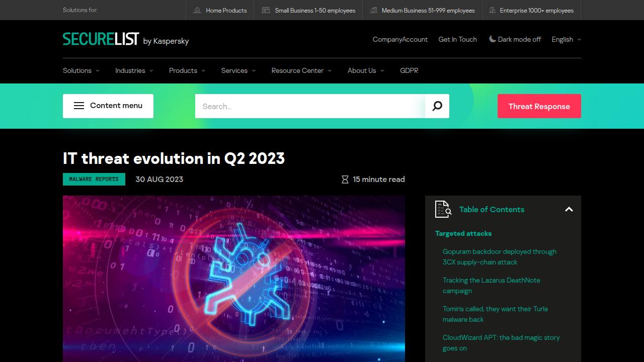Viewport: 644px width, 362px height.
Task: Expand the About Us menu
Action: point(366,70)
